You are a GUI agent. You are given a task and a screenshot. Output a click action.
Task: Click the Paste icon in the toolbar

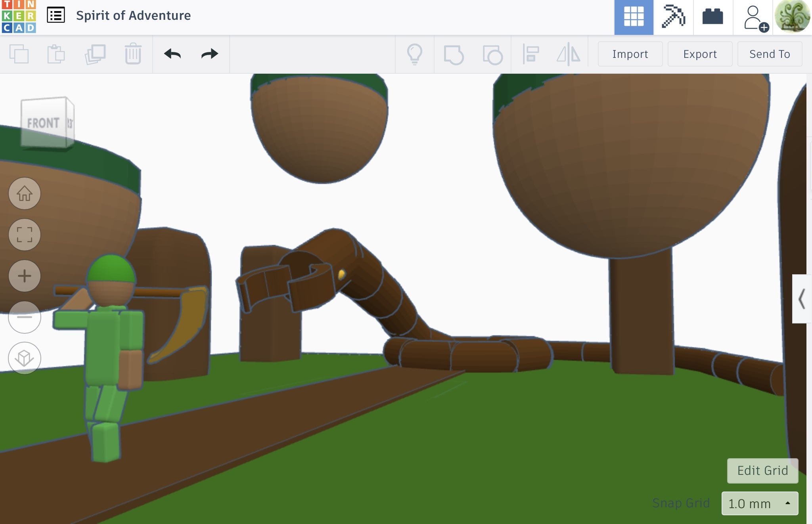point(56,54)
